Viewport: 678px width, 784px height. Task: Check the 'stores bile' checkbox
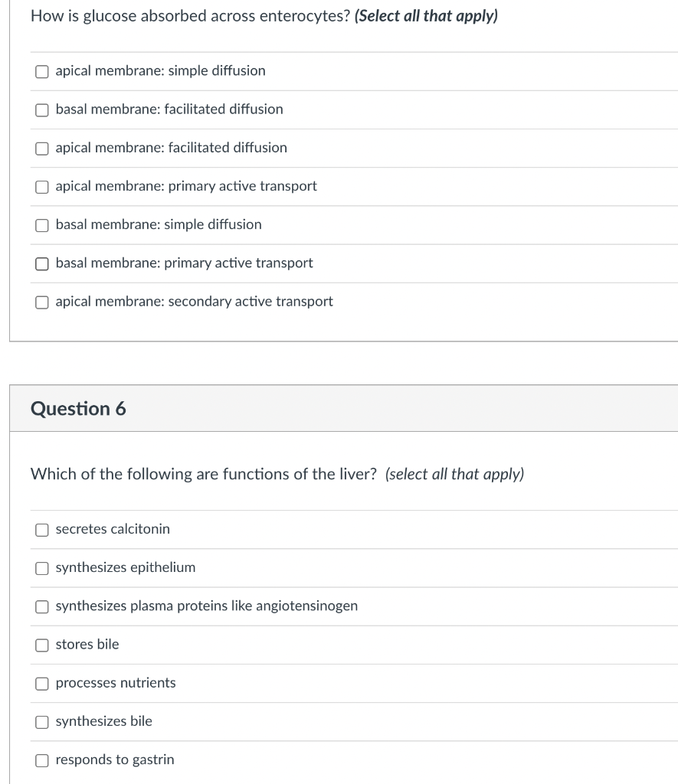coord(41,645)
